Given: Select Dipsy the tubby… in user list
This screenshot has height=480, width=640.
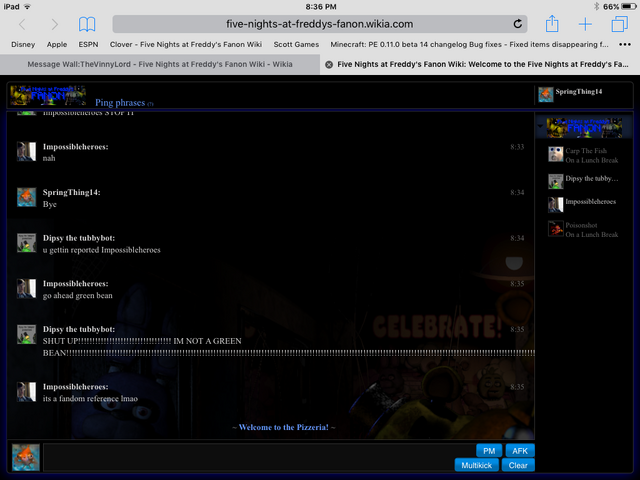Looking at the screenshot, I should [x=584, y=181].
